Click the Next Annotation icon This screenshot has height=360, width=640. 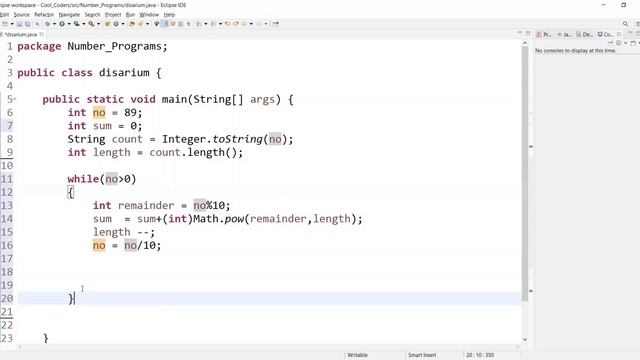click(x=199, y=24)
